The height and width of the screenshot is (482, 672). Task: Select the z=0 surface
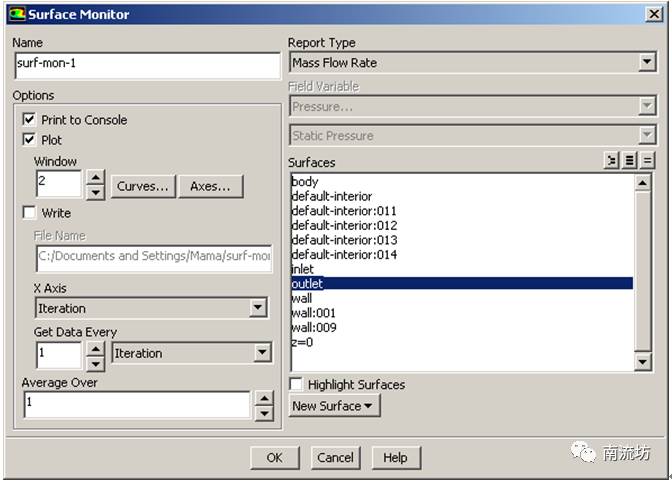pos(462,342)
